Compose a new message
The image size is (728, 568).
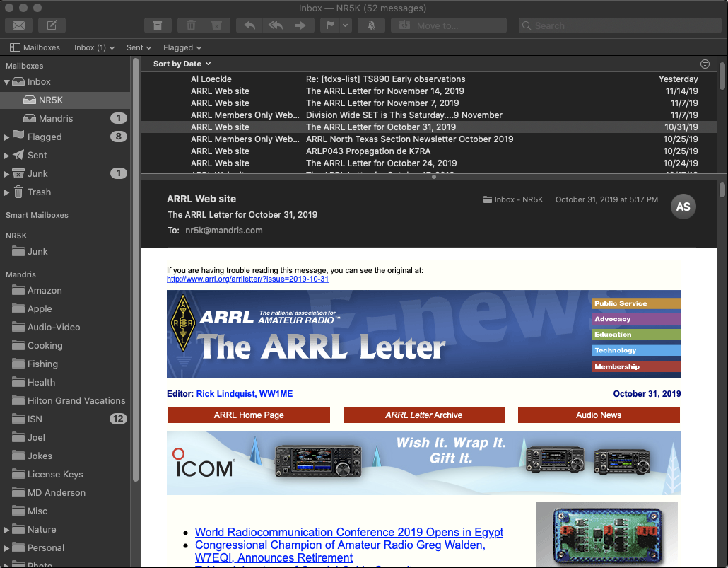click(x=52, y=25)
